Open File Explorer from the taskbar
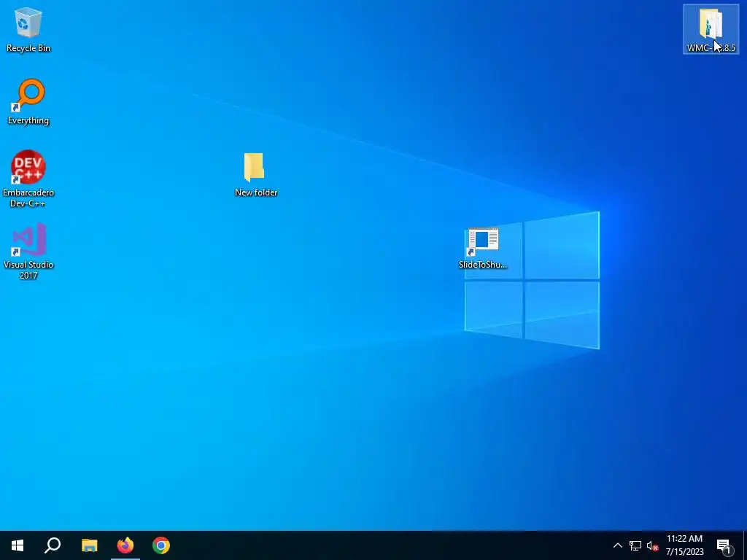 tap(89, 545)
